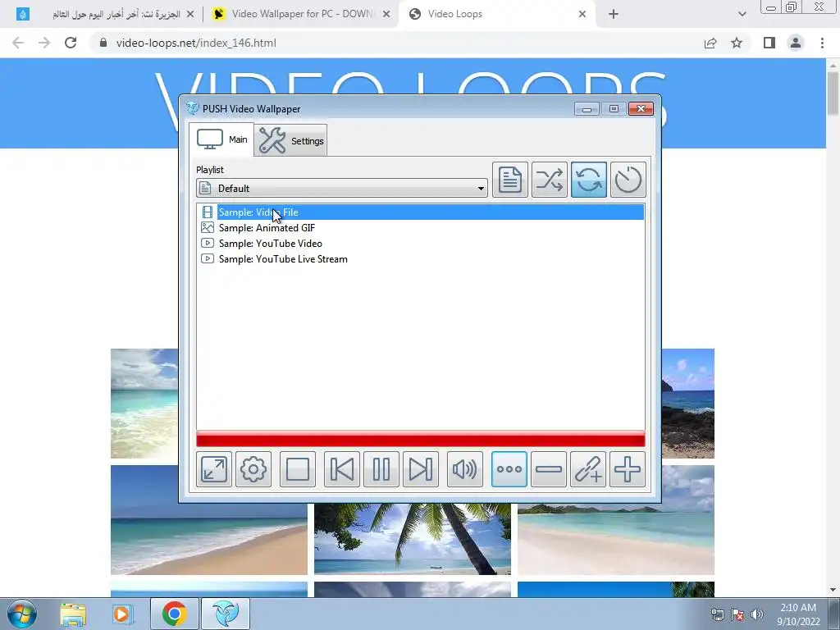The height and width of the screenshot is (630, 840).
Task: Open video settings gear button
Action: click(x=253, y=469)
